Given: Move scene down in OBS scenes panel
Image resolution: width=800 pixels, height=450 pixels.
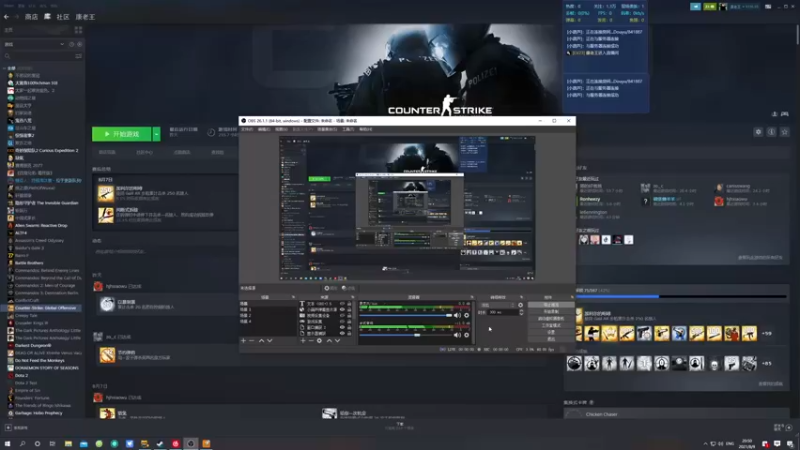Looking at the screenshot, I should [270, 340].
